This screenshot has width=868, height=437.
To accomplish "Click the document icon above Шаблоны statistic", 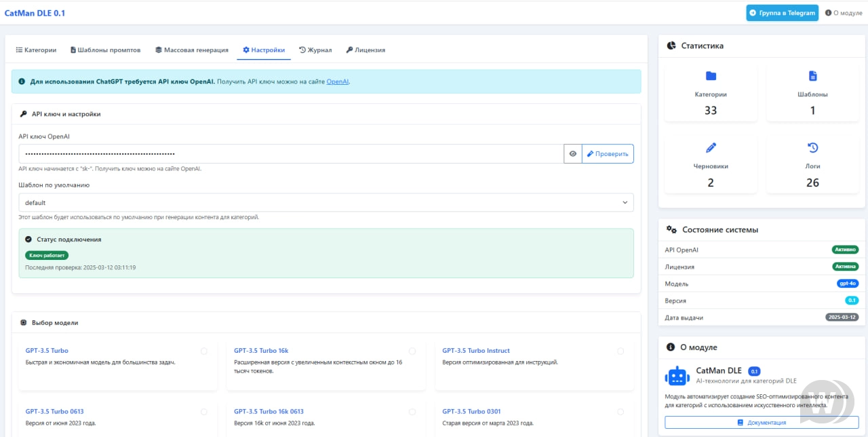I will 812,76.
